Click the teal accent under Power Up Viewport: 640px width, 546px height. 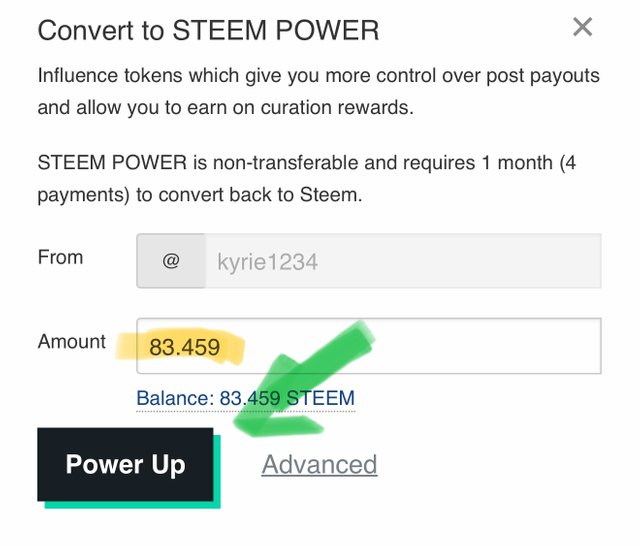133,505
